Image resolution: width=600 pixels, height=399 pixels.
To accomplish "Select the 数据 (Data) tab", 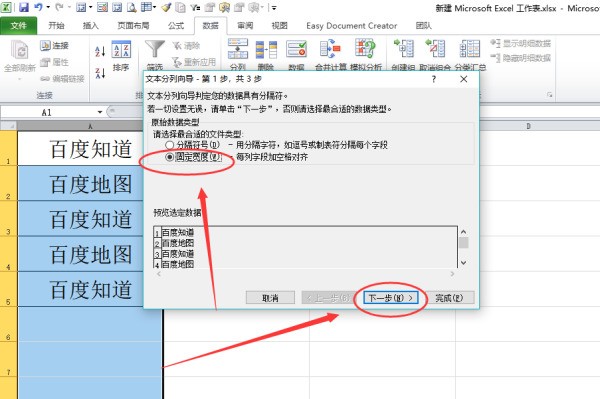I will (x=210, y=26).
